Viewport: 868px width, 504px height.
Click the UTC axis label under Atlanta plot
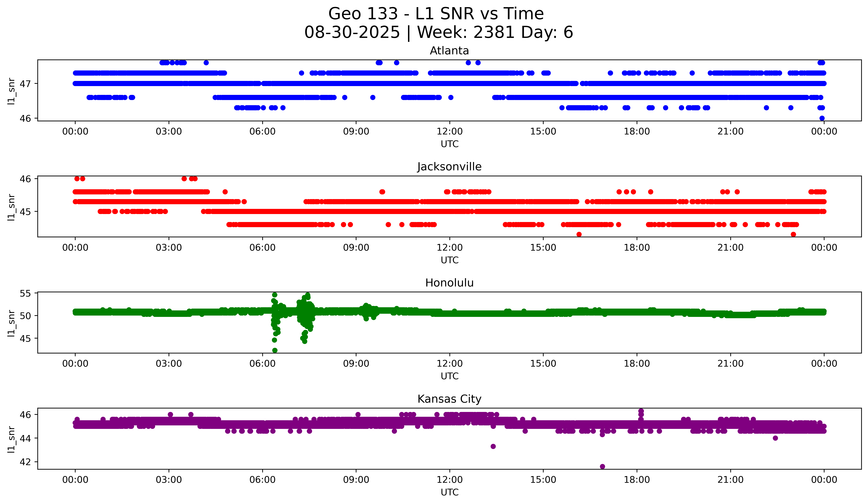449,144
